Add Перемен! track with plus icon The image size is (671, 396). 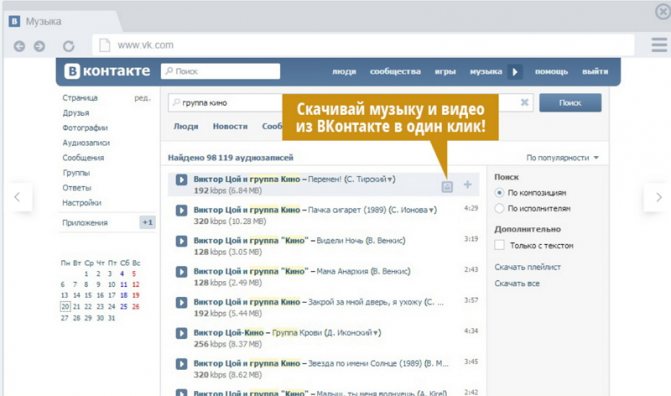468,185
